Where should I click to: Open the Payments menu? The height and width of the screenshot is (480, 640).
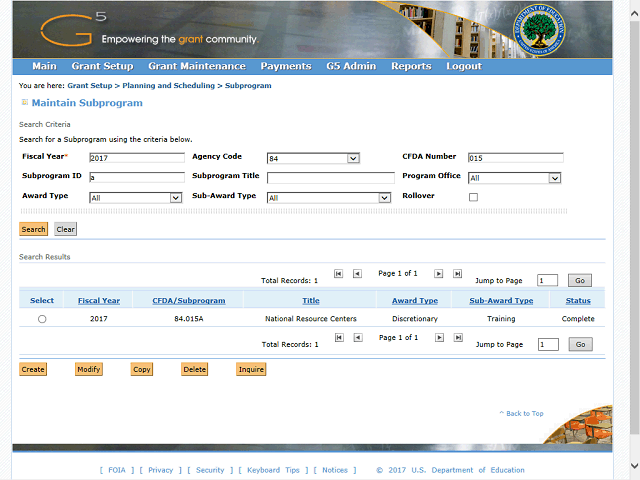pos(285,66)
